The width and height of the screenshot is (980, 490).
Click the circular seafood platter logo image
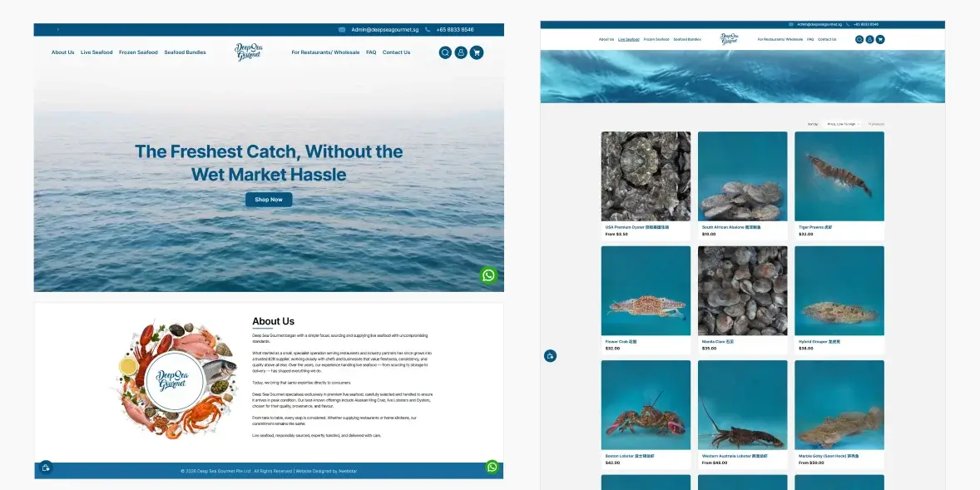coord(176,381)
